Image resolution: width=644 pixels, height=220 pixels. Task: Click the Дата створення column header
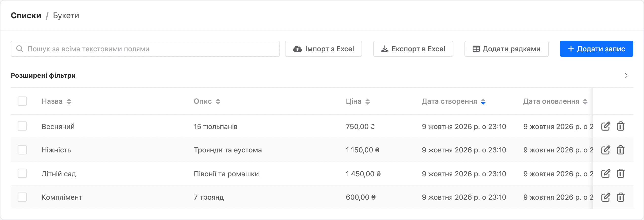click(x=449, y=101)
